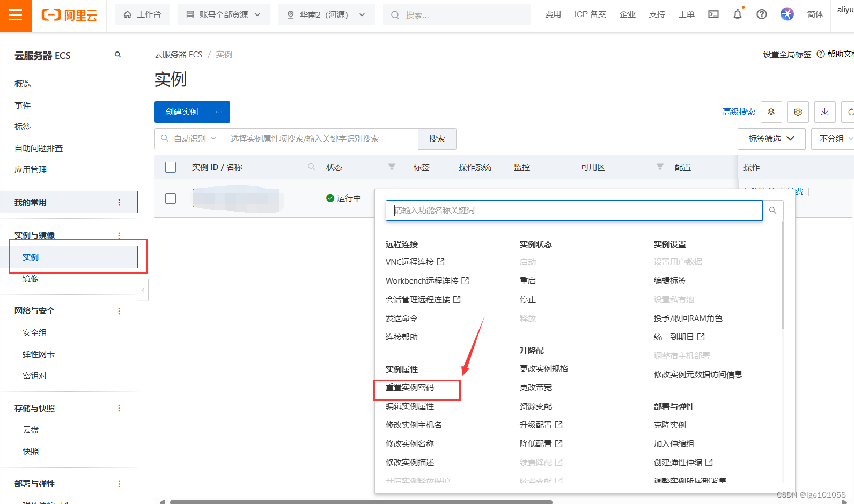
Task: Open 高级搜索 link
Action: pos(739,112)
